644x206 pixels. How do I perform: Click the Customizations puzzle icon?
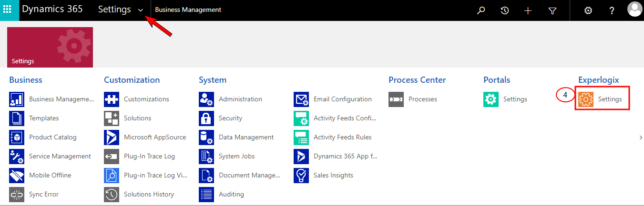pyautogui.click(x=112, y=99)
